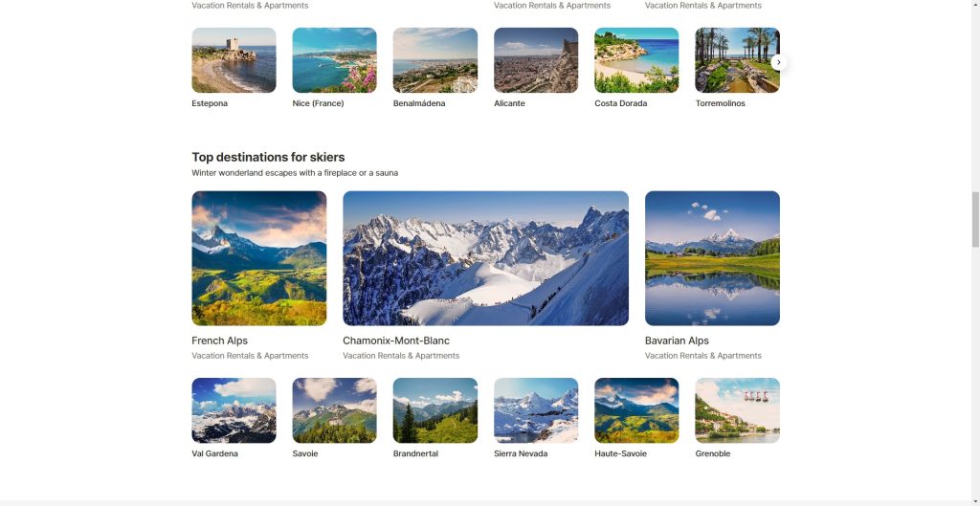Viewport: 980px width, 506px height.
Task: Click the Chamonix-Mont-Blanc title link
Action: pyautogui.click(x=396, y=341)
